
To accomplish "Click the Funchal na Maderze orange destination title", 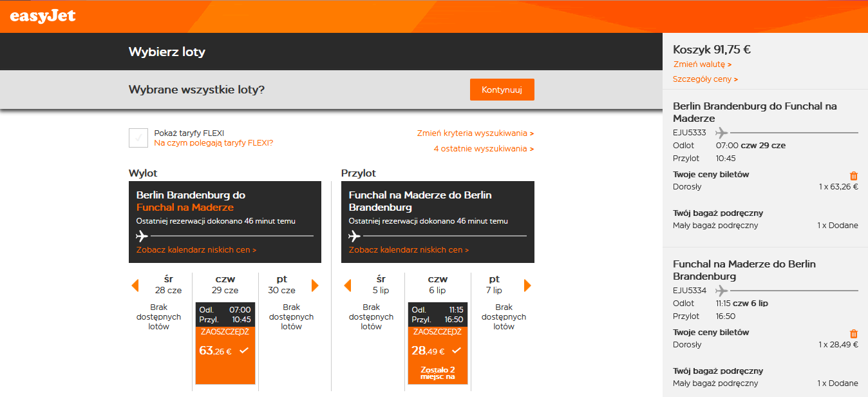I will click(x=185, y=208).
